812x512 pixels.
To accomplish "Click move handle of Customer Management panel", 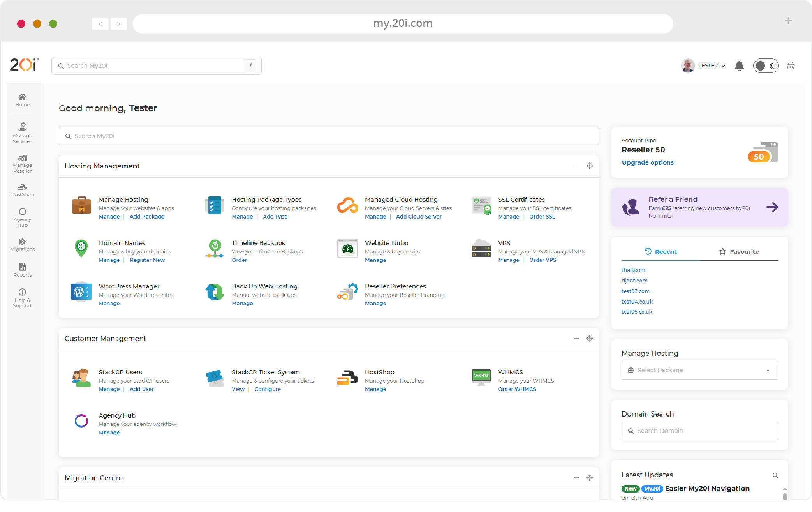I will click(x=590, y=339).
